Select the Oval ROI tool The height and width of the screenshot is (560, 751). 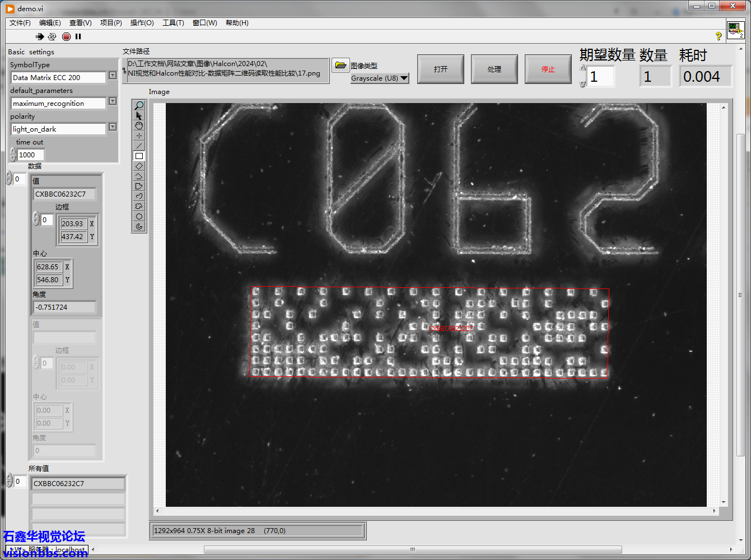click(x=139, y=216)
